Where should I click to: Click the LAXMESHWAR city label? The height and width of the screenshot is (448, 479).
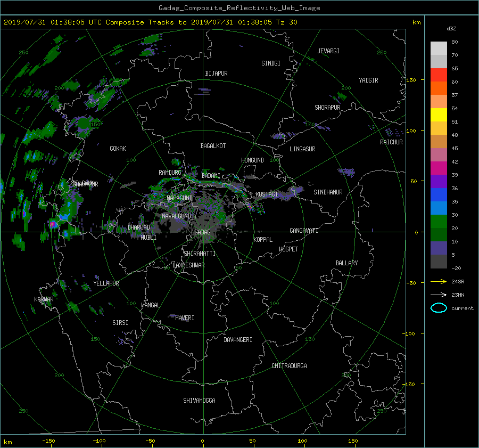188,265
